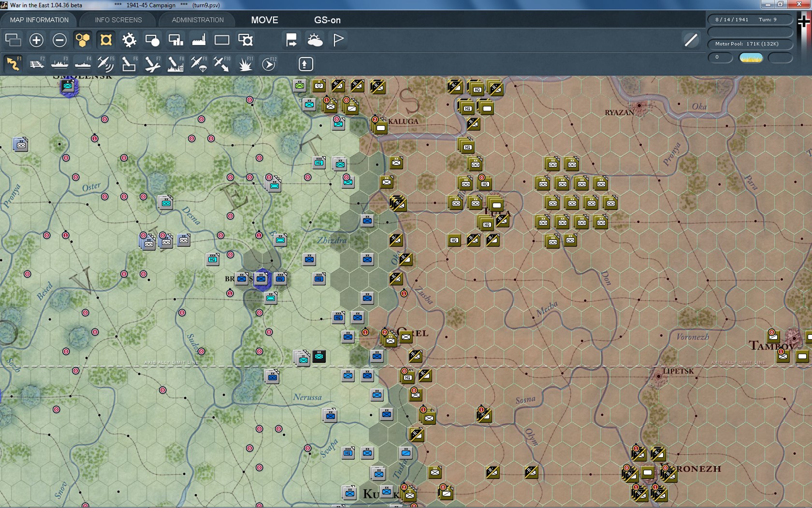The image size is (812, 508).
Task: Select the F7 bomb airfield icon
Action: (x=152, y=64)
